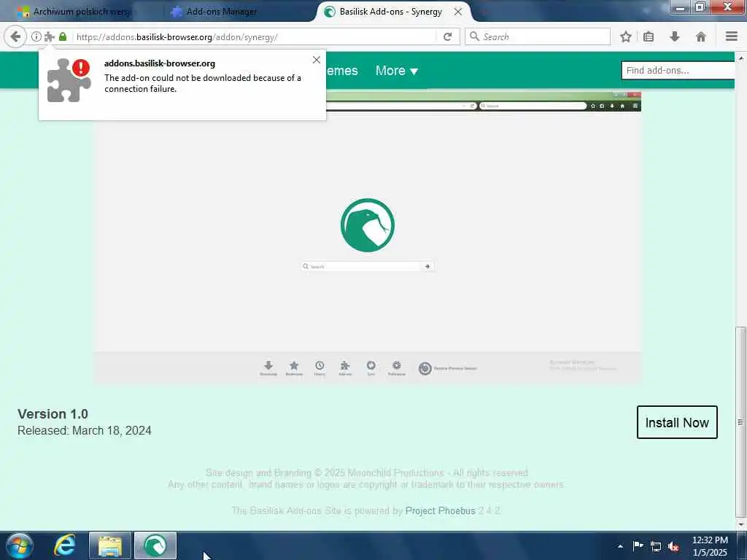Click the page vertical scrollbar thumb
Viewport: 747px width, 560px height.
740,422
